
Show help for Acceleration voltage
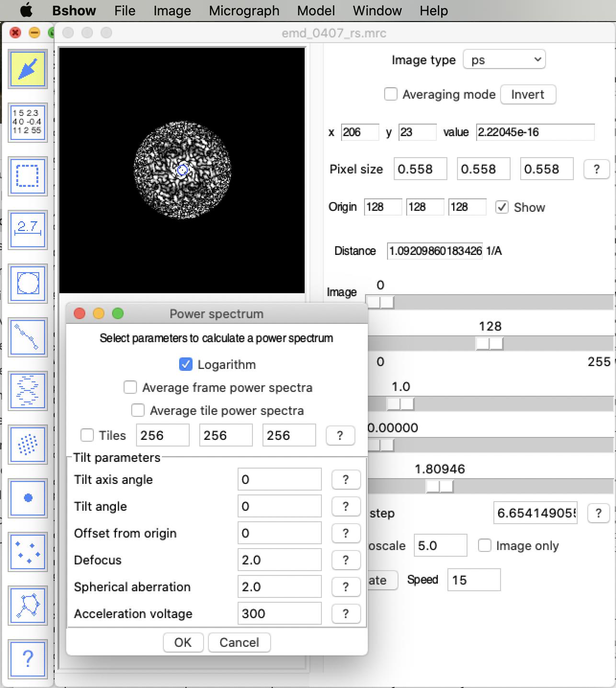tap(346, 614)
